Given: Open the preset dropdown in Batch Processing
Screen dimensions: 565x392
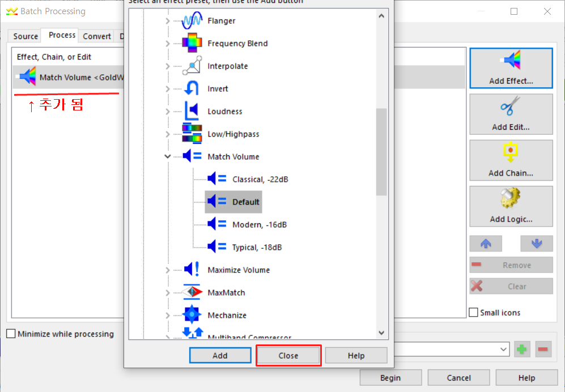Looking at the screenshot, I should 503,349.
